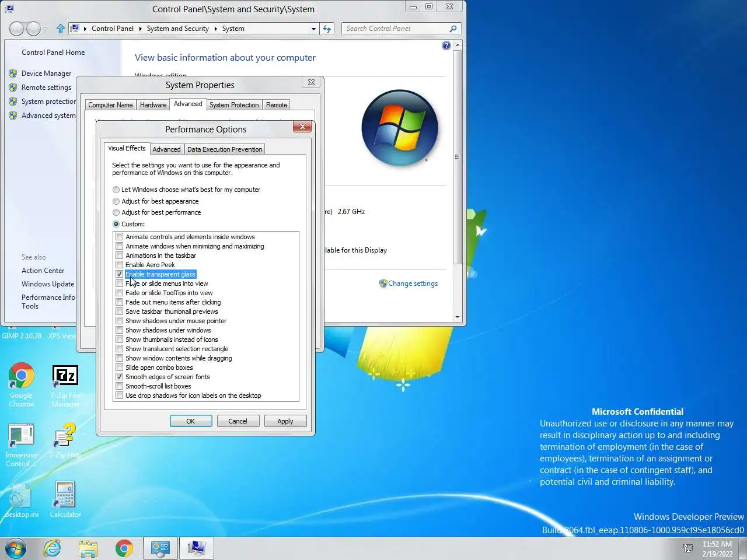Viewport: 747px width, 560px height.
Task: Click the Control Panel back arrow
Action: (16, 28)
